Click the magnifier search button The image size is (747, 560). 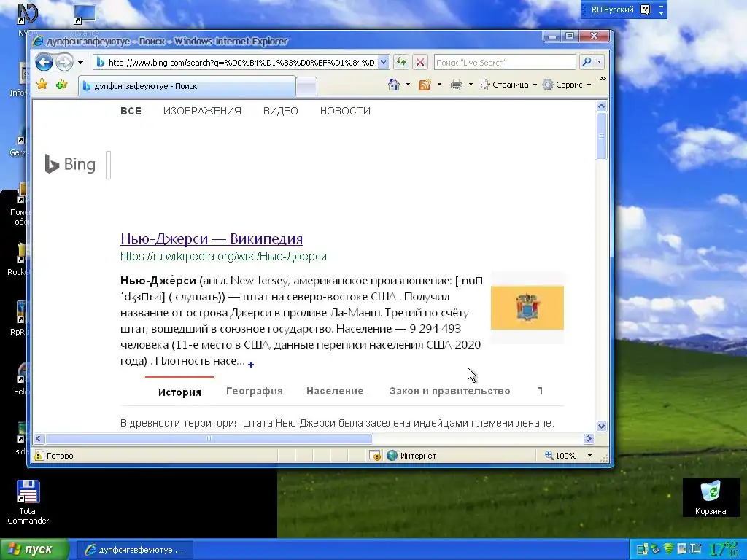pos(587,62)
